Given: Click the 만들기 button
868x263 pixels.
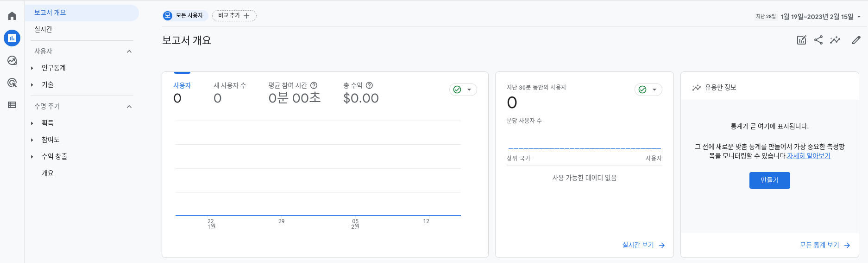Looking at the screenshot, I should pyautogui.click(x=770, y=180).
